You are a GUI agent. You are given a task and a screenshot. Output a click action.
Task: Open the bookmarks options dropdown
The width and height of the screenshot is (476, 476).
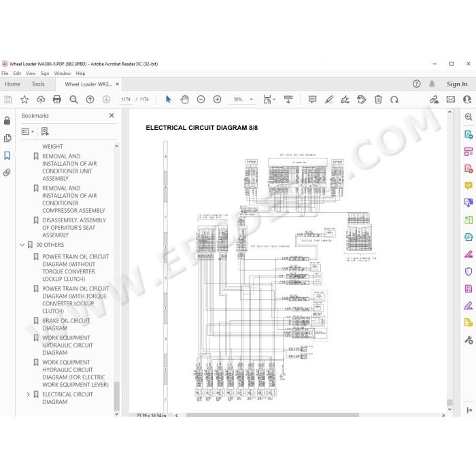[28, 131]
